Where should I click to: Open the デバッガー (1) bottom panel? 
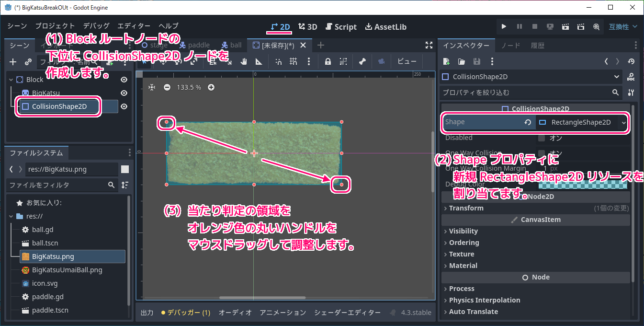point(186,313)
